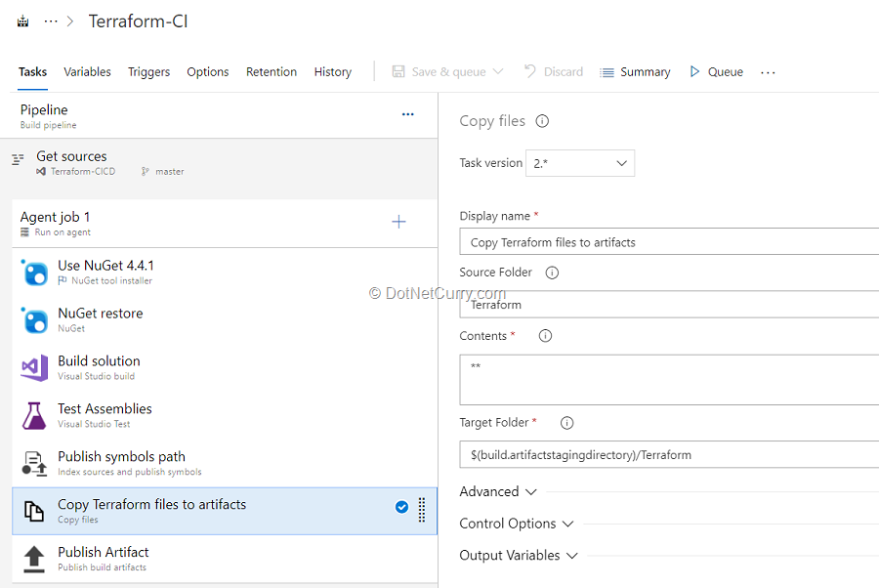Open the Build solution task label
The height and width of the screenshot is (588, 879).
(x=100, y=361)
